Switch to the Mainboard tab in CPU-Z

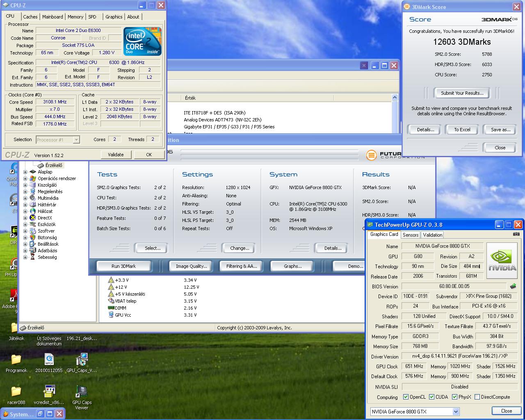point(52,17)
